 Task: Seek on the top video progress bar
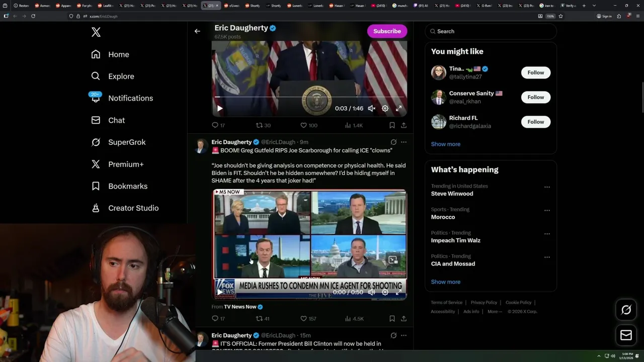click(x=309, y=97)
